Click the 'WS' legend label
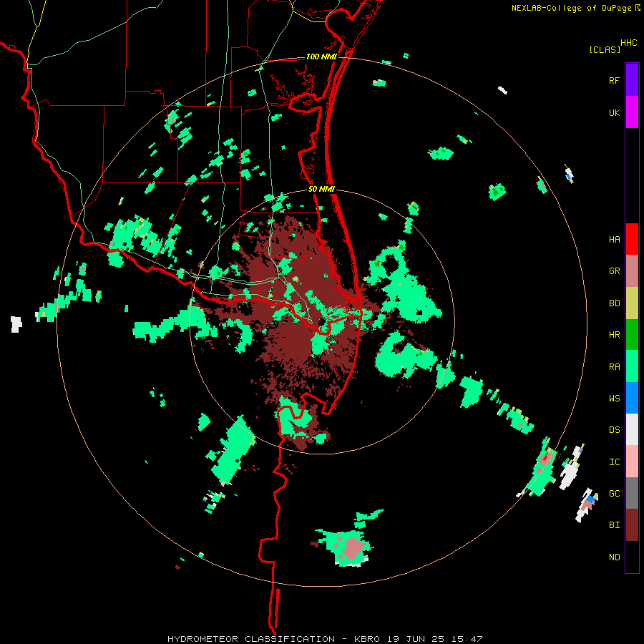Viewport: 644px width, 644px height. point(614,399)
